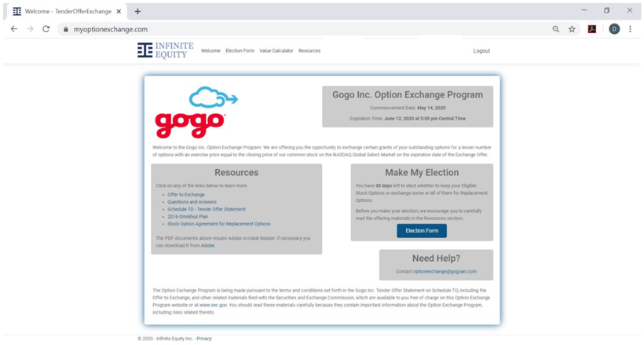
Task: Click the Make My Election heading
Action: (422, 173)
